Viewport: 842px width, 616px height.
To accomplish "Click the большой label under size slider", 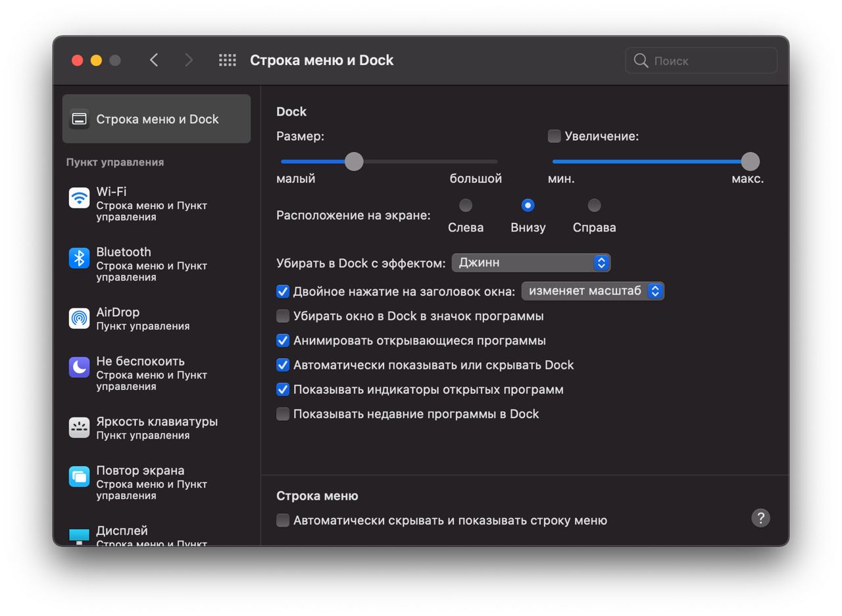I will pyautogui.click(x=476, y=179).
